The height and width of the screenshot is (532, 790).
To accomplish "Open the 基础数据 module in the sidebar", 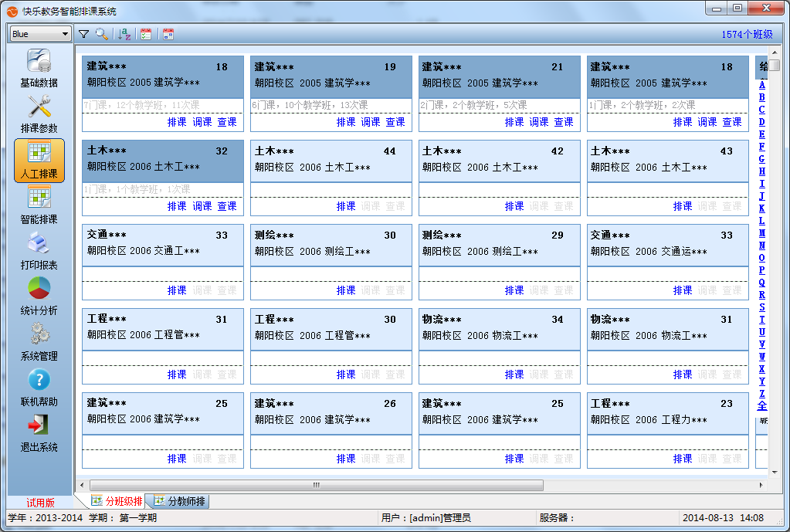I will 39,62.
